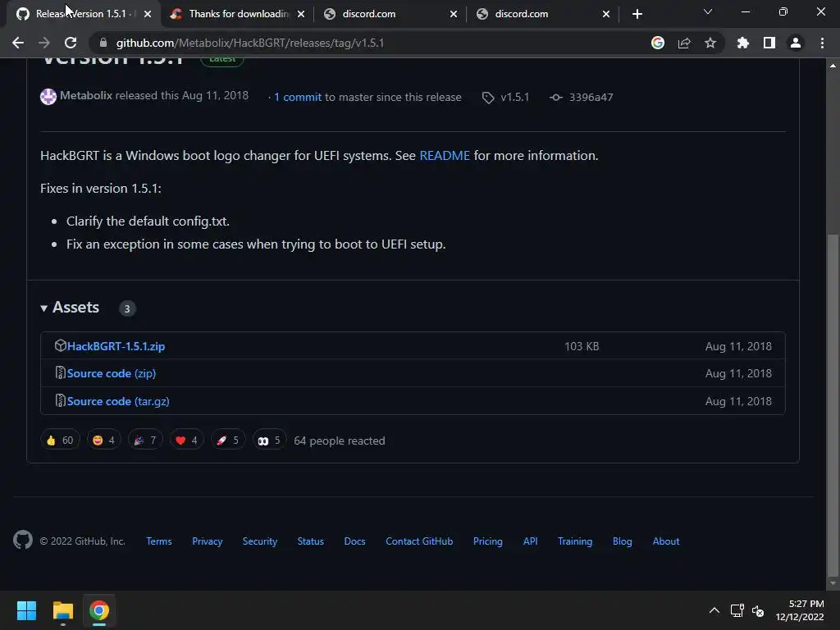Open the Docs footer link
Screen dimensions: 840x630
point(354,541)
